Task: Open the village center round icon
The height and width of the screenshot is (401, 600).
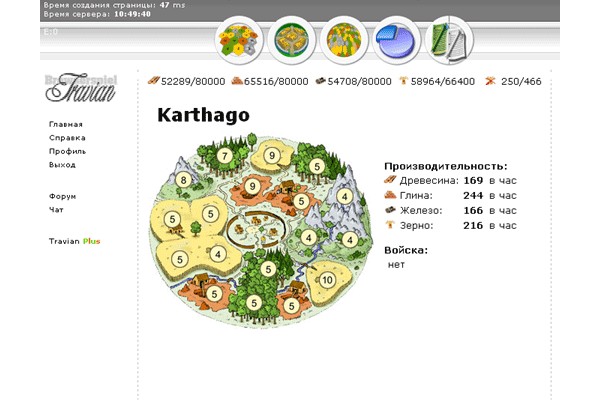Action: click(x=291, y=40)
